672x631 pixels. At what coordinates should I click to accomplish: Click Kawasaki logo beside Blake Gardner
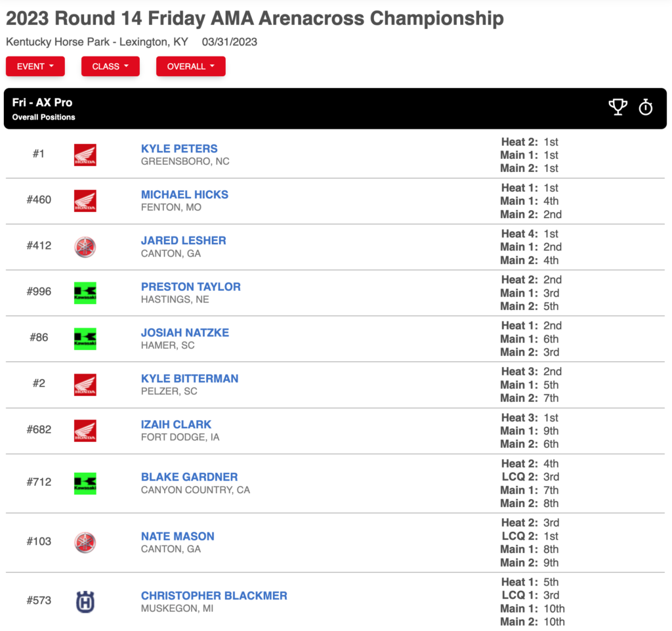click(x=85, y=483)
